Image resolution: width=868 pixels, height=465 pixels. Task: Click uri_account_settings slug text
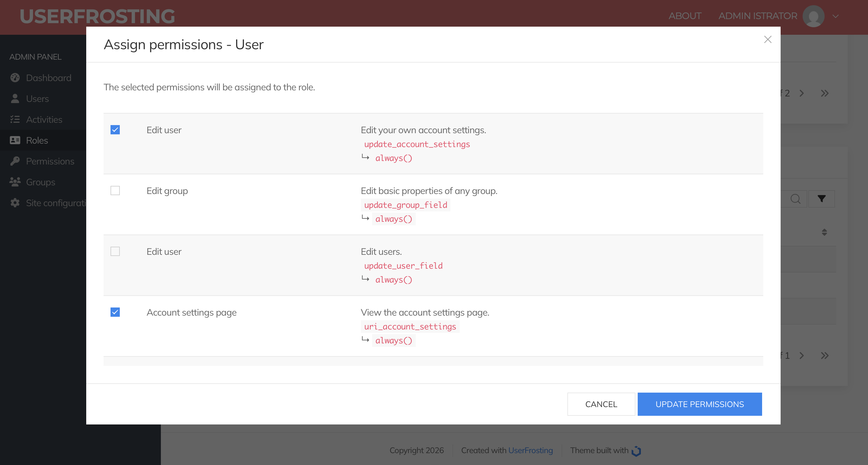point(410,327)
